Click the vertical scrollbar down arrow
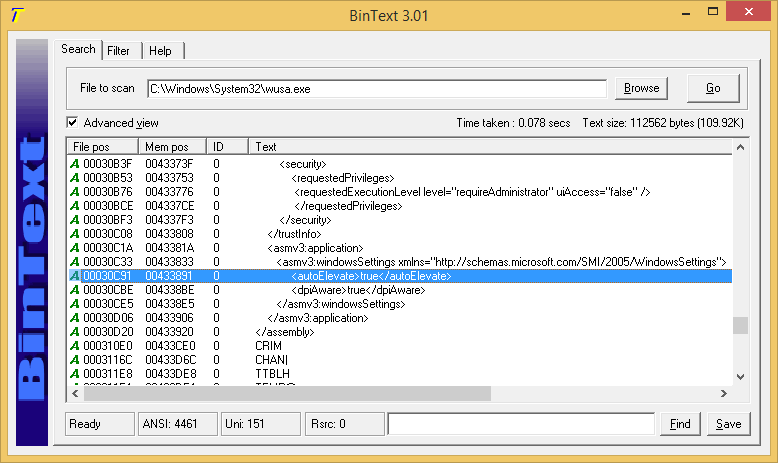This screenshot has height=463, width=778. (740, 377)
